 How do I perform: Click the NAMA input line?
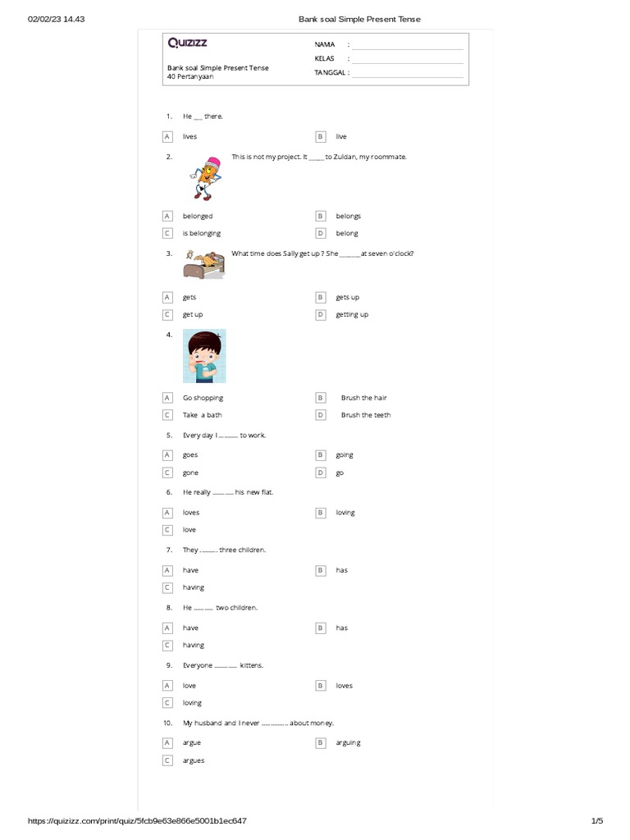click(x=407, y=45)
